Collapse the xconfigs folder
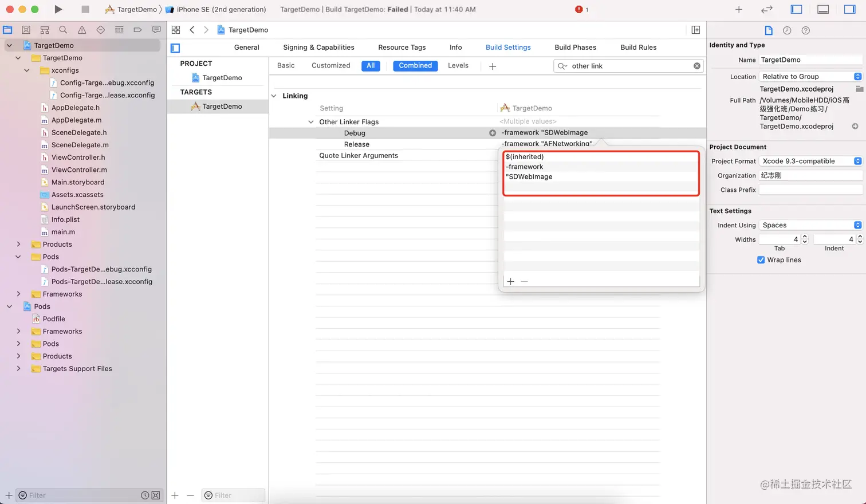The image size is (866, 504). (x=27, y=70)
